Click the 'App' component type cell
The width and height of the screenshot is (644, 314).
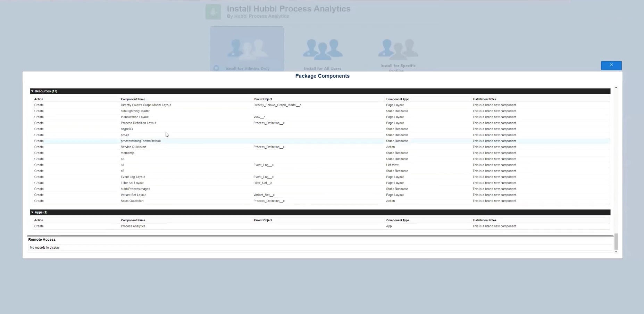coord(389,226)
